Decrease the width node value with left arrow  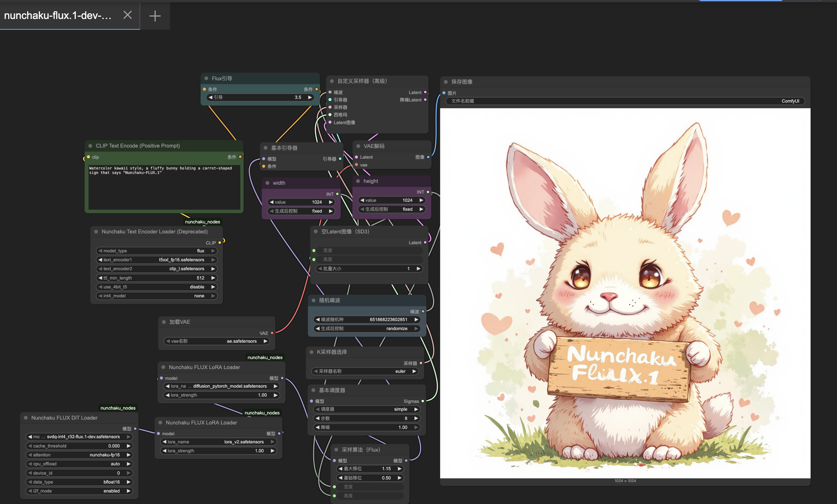pyautogui.click(x=272, y=202)
